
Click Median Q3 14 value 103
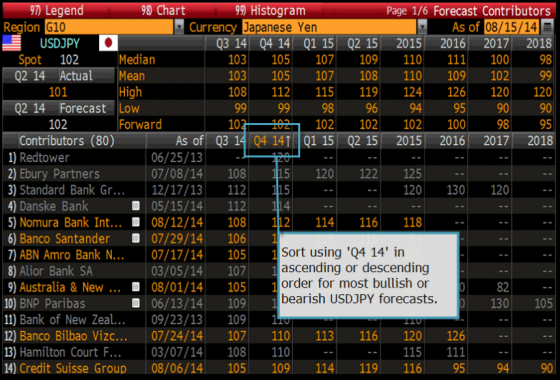[x=237, y=60]
